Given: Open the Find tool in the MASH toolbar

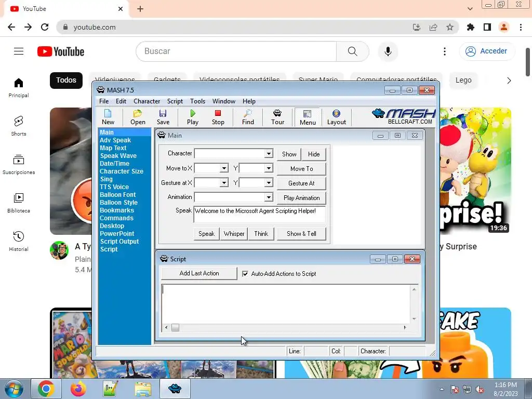Looking at the screenshot, I should [x=248, y=117].
